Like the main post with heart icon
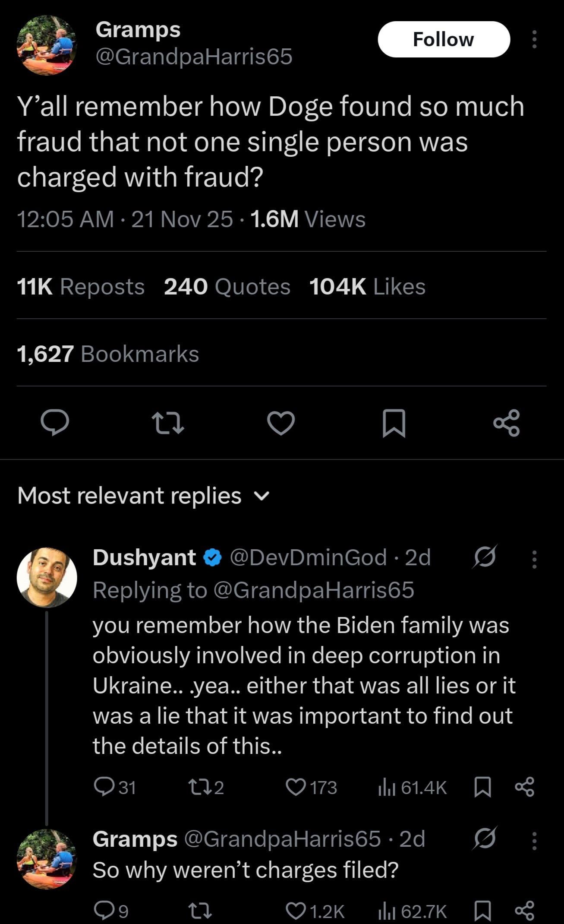The image size is (564, 924). tap(281, 423)
